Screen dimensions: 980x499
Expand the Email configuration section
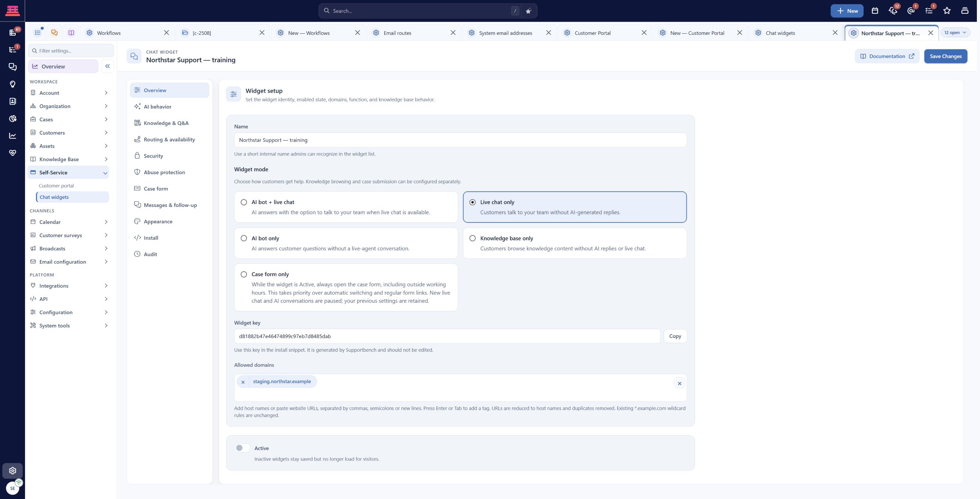[69, 262]
